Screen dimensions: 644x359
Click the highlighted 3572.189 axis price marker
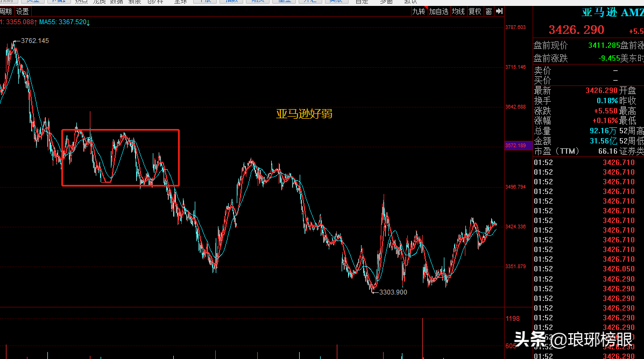pyautogui.click(x=518, y=146)
